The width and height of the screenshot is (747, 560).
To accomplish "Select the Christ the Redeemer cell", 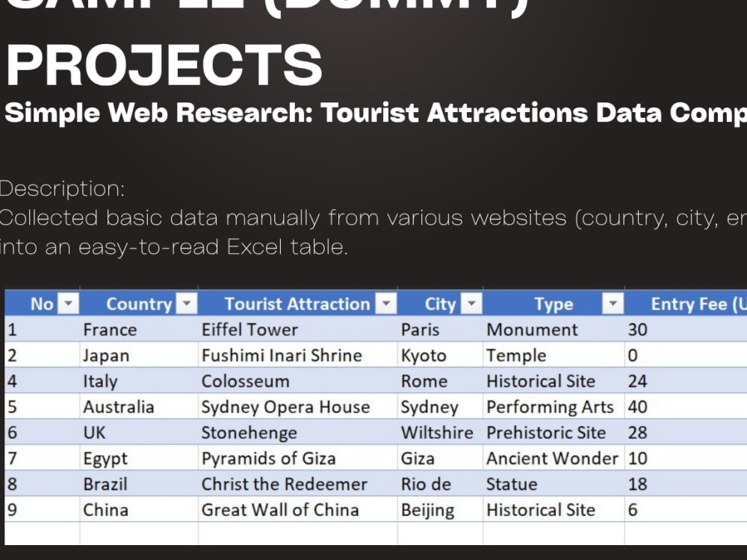I will pyautogui.click(x=298, y=484).
